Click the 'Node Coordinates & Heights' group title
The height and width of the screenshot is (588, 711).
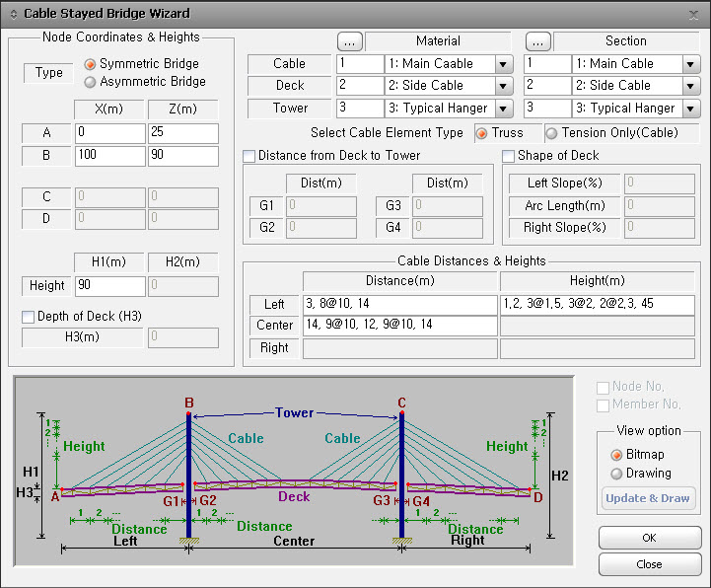tap(121, 37)
